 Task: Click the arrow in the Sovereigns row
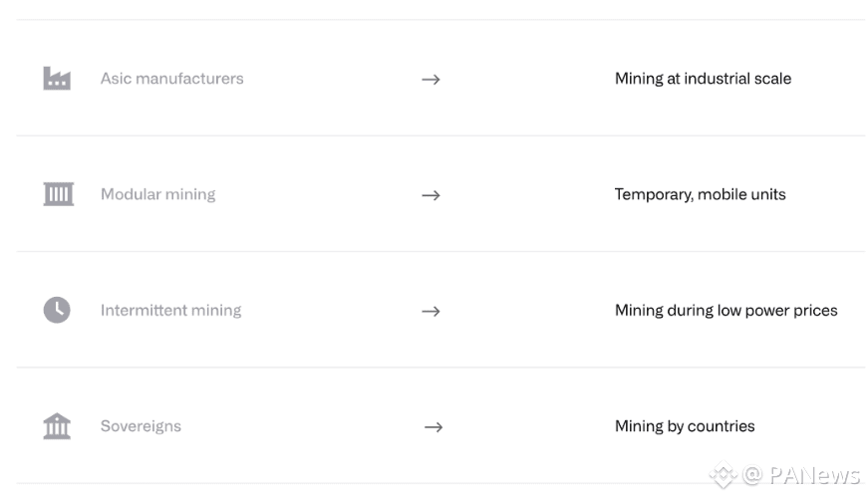(434, 427)
